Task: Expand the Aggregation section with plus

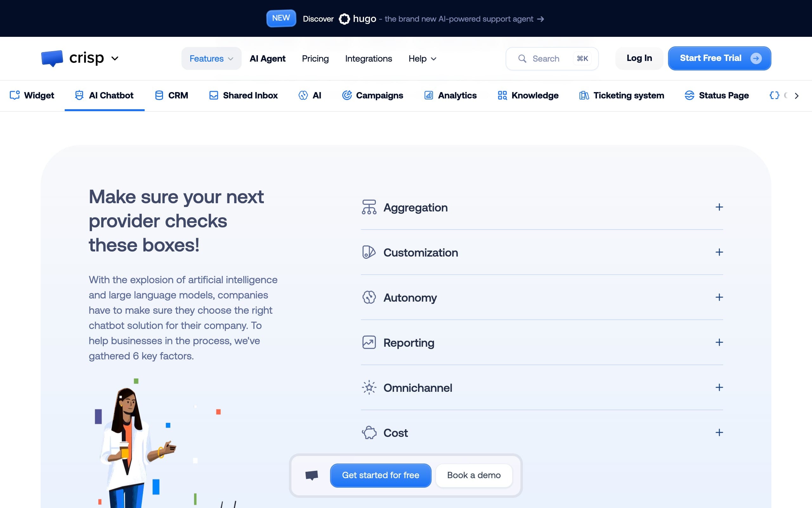Action: [x=719, y=207]
